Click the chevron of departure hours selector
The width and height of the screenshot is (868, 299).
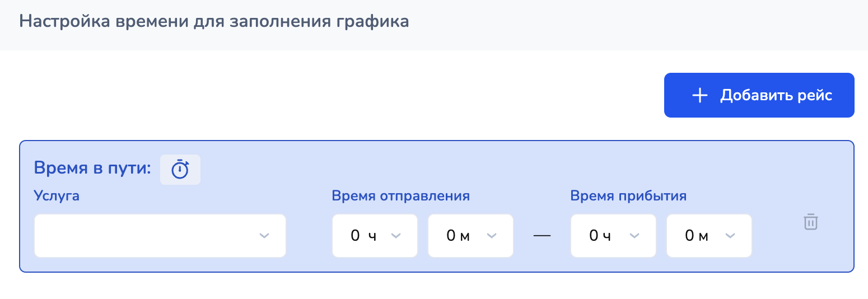point(396,236)
